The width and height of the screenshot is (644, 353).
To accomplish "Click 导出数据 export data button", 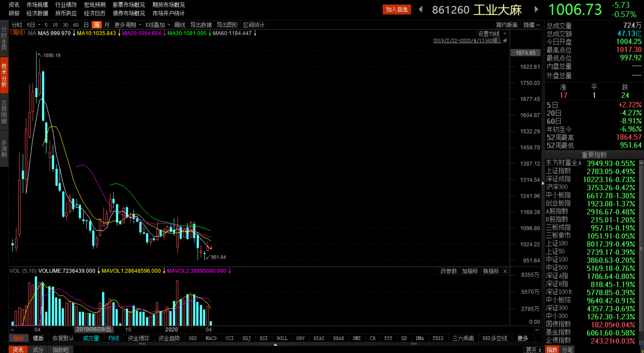I will pyautogui.click(x=201, y=25).
